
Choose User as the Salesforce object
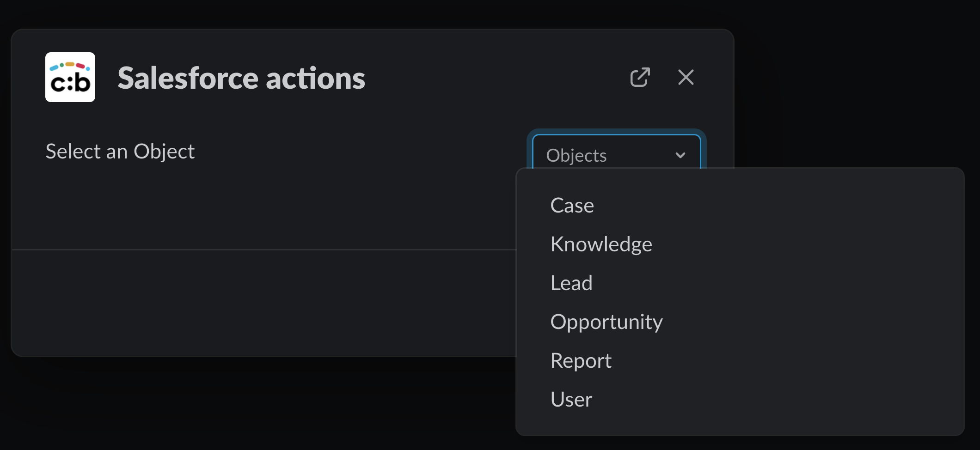click(571, 399)
